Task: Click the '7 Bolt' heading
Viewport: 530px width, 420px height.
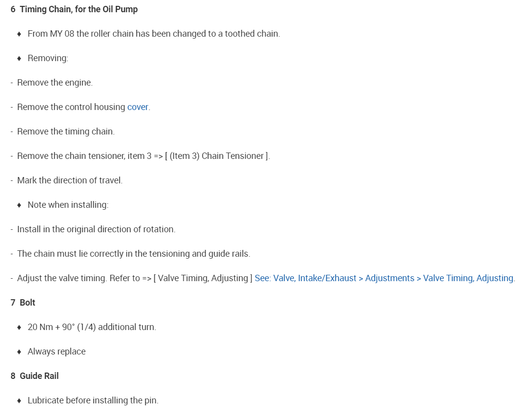Action: click(x=23, y=303)
